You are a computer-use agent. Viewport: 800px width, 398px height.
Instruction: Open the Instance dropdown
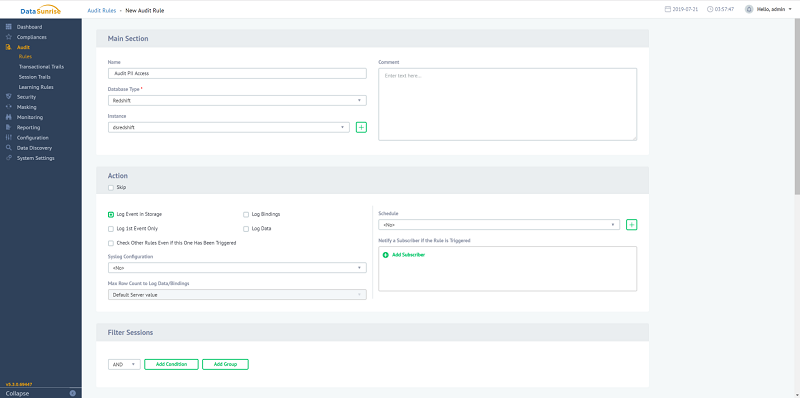point(229,128)
